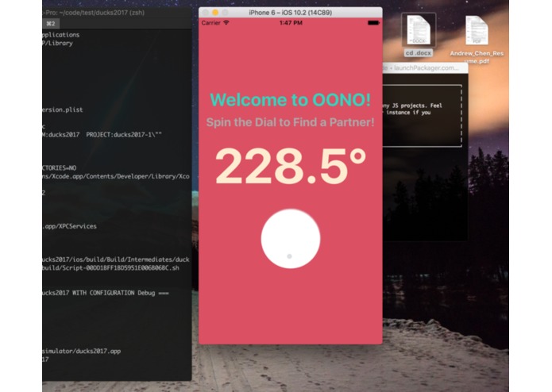Click the simulator yellow minimize button
Viewport: 552px width, 392px height.
pos(215,13)
